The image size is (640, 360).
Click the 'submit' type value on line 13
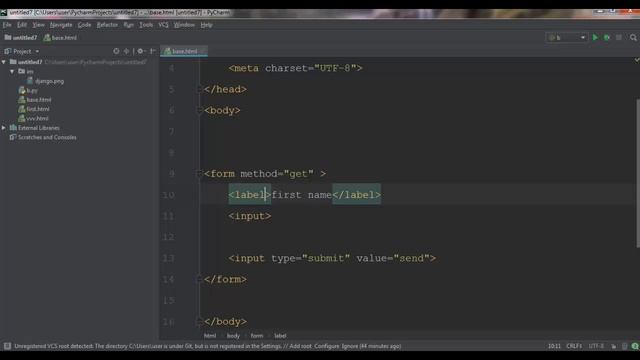pos(326,258)
